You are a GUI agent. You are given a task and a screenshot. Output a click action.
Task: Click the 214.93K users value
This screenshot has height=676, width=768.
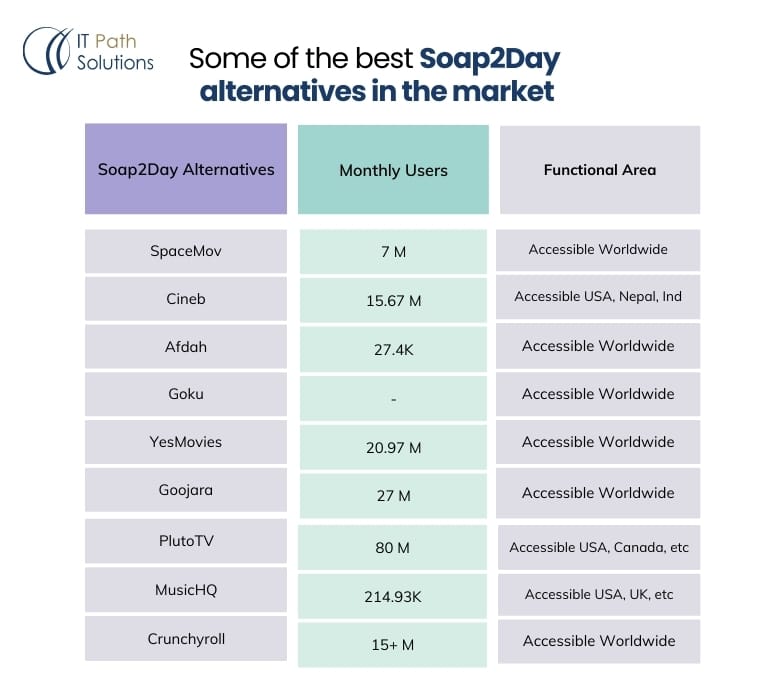pos(393,597)
